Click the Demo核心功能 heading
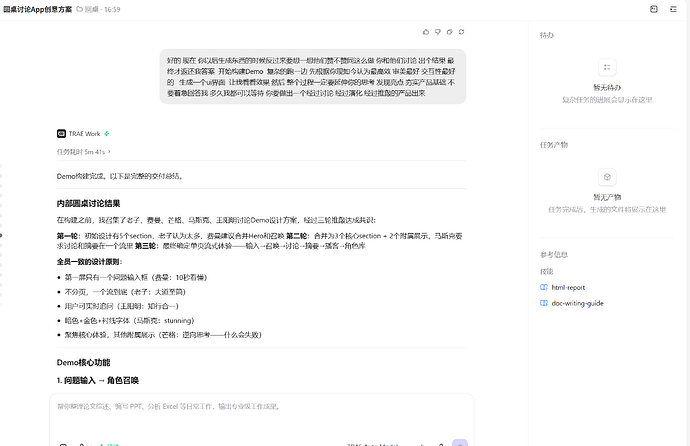690x446 pixels. (x=83, y=362)
